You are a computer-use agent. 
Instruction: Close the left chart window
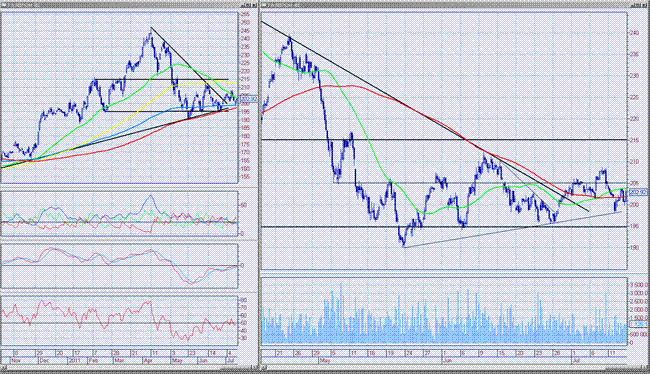[253, 5]
